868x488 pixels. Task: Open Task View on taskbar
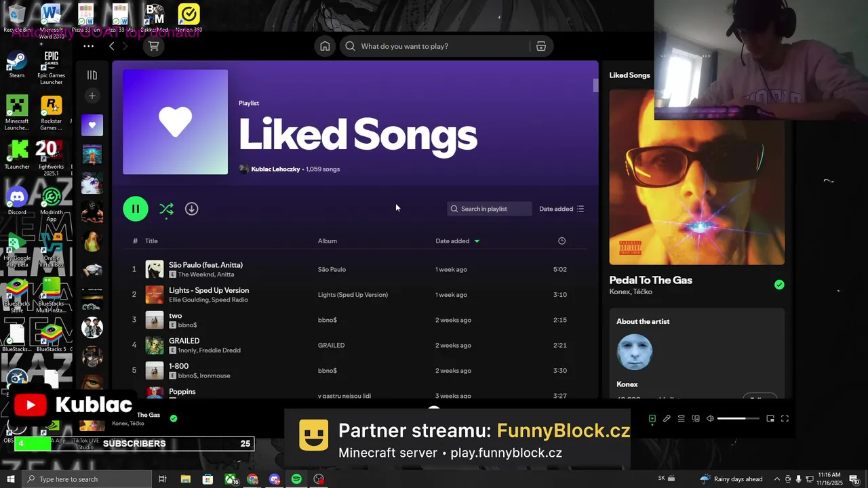[163, 479]
